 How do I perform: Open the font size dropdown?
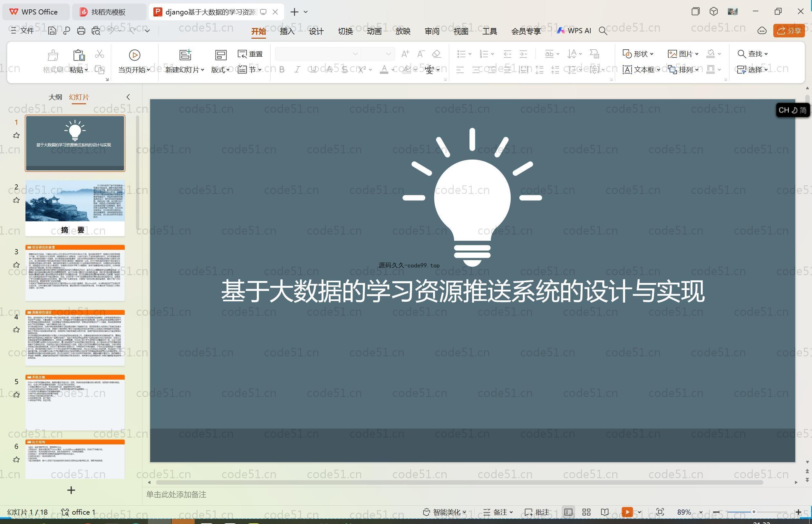point(388,54)
